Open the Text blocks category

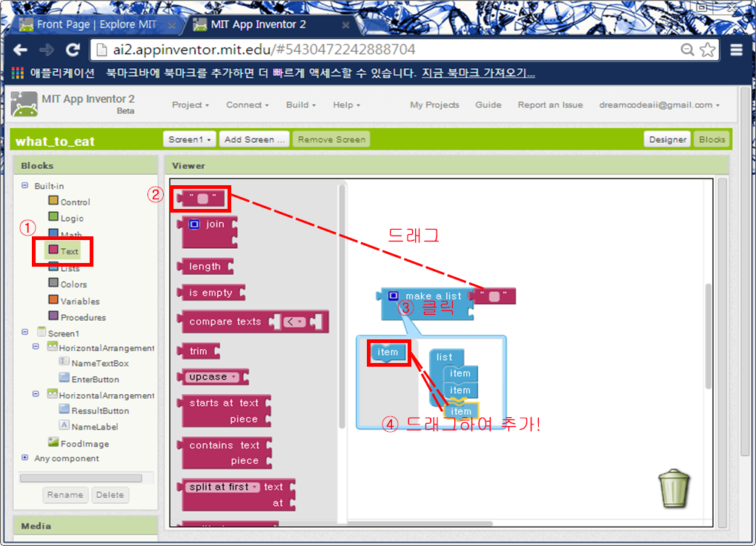pyautogui.click(x=63, y=250)
